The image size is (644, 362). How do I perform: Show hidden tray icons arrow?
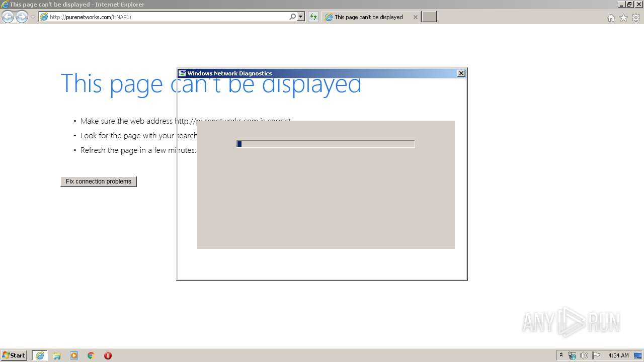click(x=561, y=355)
